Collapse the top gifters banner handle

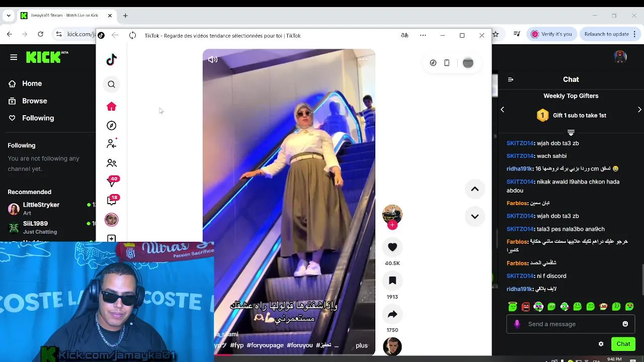(x=571, y=133)
